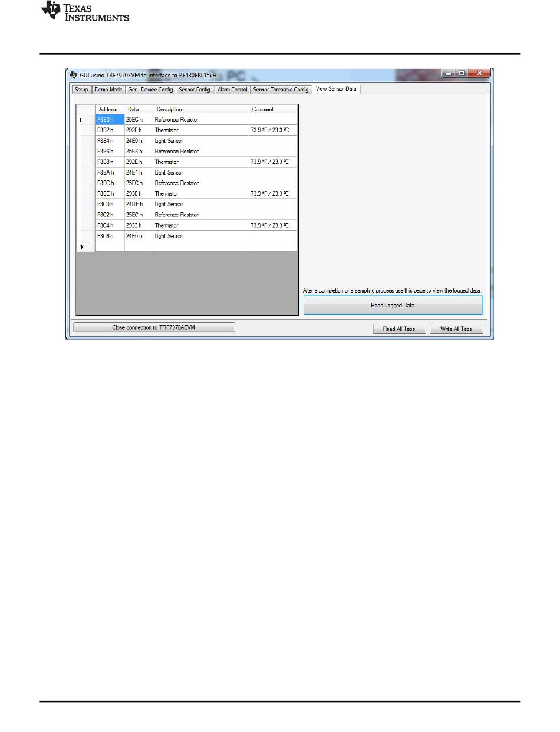Select the F8BE h address cell
The image size is (560, 732).
click(110, 194)
